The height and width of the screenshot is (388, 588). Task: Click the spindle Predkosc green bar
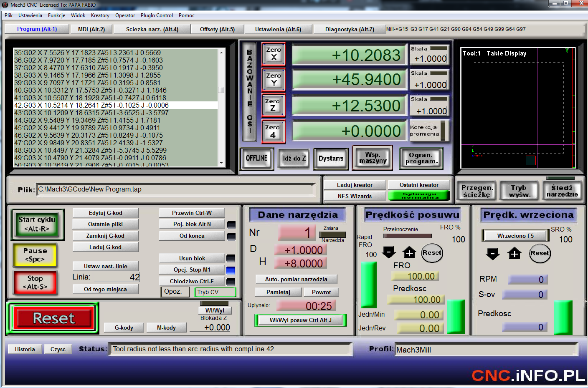[563, 317]
